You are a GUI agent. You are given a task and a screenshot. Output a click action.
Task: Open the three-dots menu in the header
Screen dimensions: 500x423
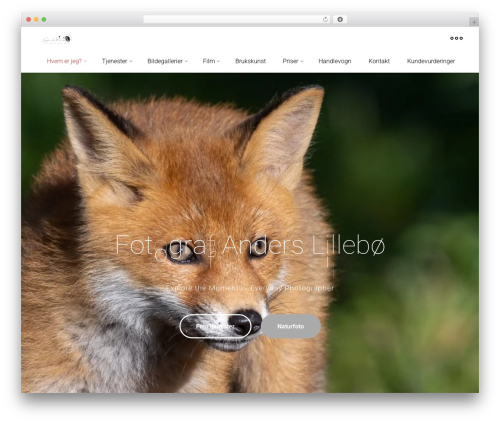(x=456, y=38)
